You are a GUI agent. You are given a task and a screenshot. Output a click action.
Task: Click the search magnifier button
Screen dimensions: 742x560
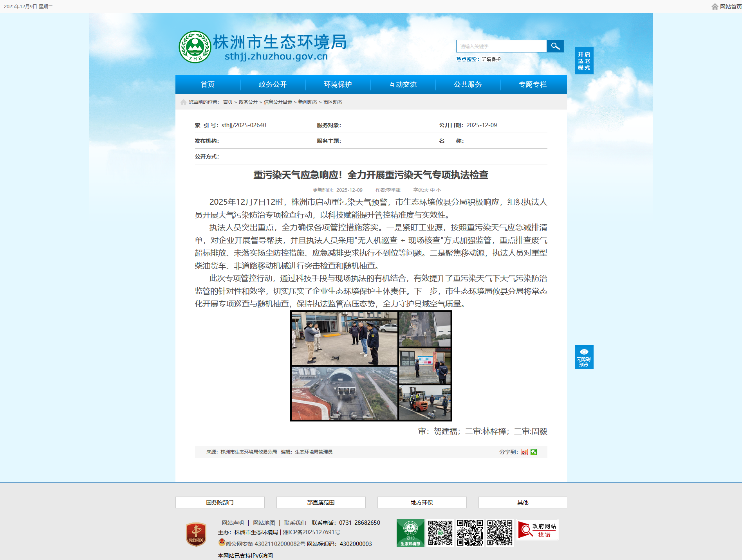[555, 46]
